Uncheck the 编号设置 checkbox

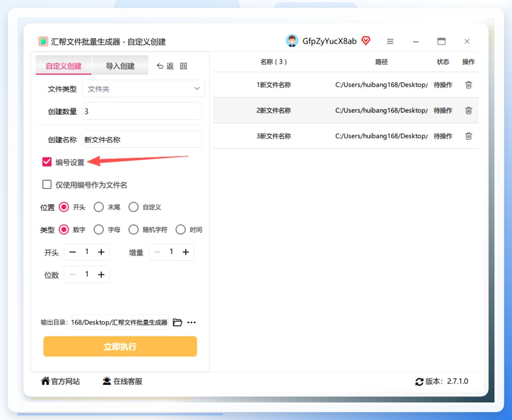tap(47, 162)
